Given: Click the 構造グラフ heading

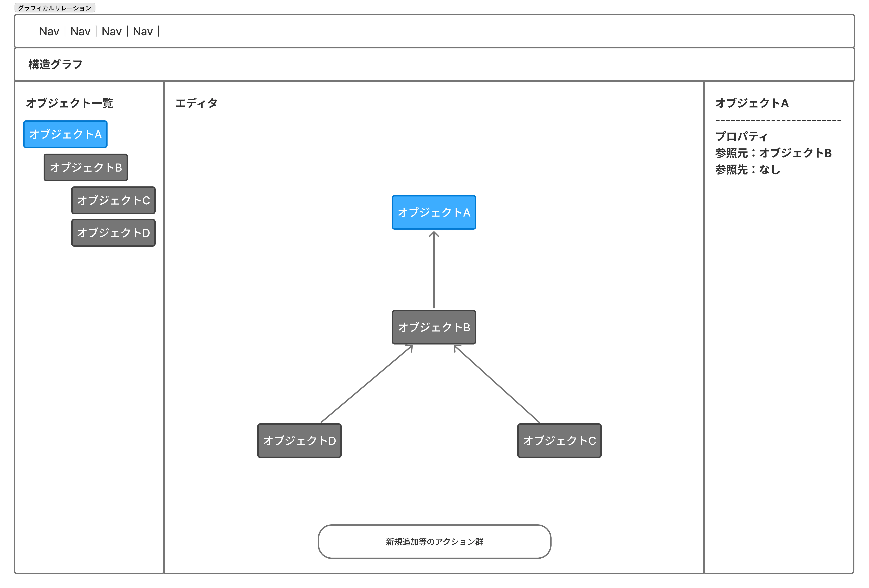Looking at the screenshot, I should pyautogui.click(x=55, y=64).
